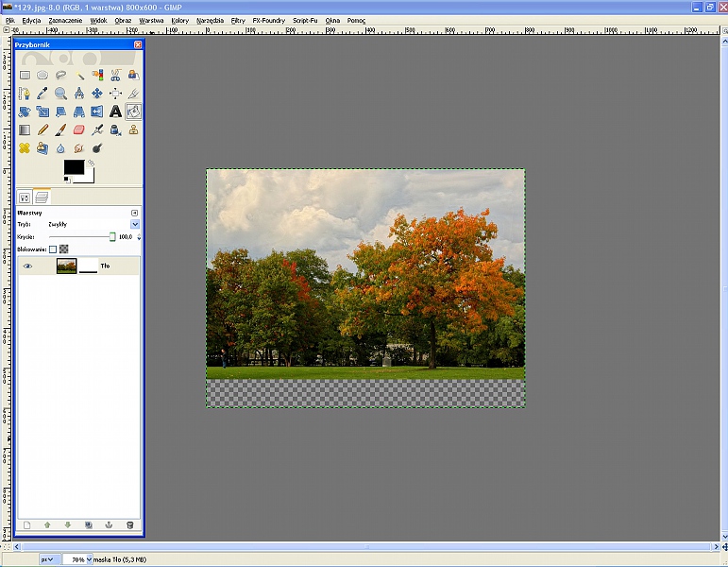Pick the Eraser tool

[78, 129]
